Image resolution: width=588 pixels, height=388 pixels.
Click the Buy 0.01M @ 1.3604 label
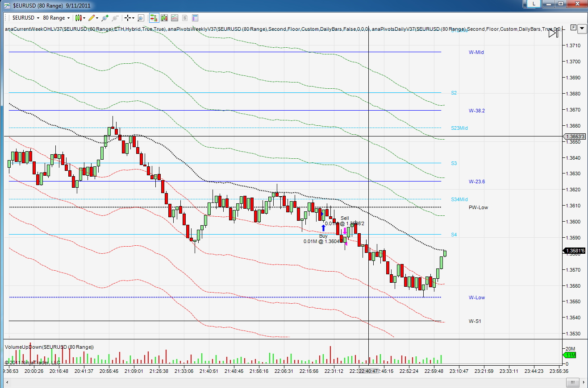pyautogui.click(x=323, y=239)
